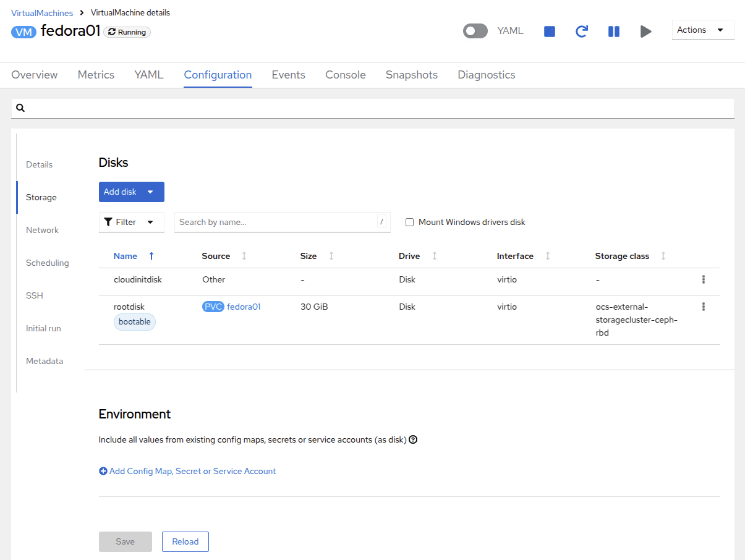Open the Network configuration section
Image resolution: width=745 pixels, height=560 pixels.
tap(42, 230)
